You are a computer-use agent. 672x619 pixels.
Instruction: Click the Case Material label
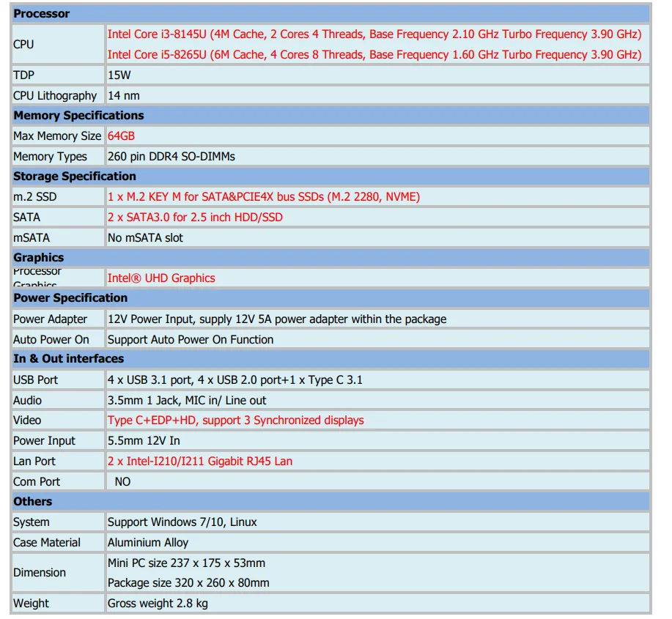pyautogui.click(x=47, y=543)
